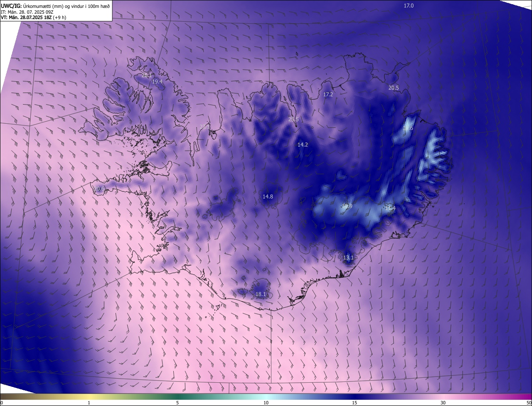Click the colour scale at the 0 tick
The image size is (532, 406).
pos(1,403)
